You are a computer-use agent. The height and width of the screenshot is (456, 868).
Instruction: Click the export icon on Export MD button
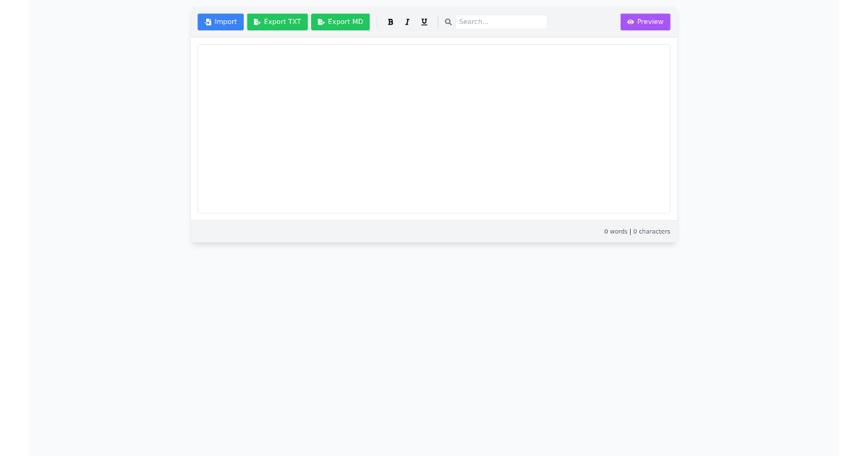[x=320, y=22]
